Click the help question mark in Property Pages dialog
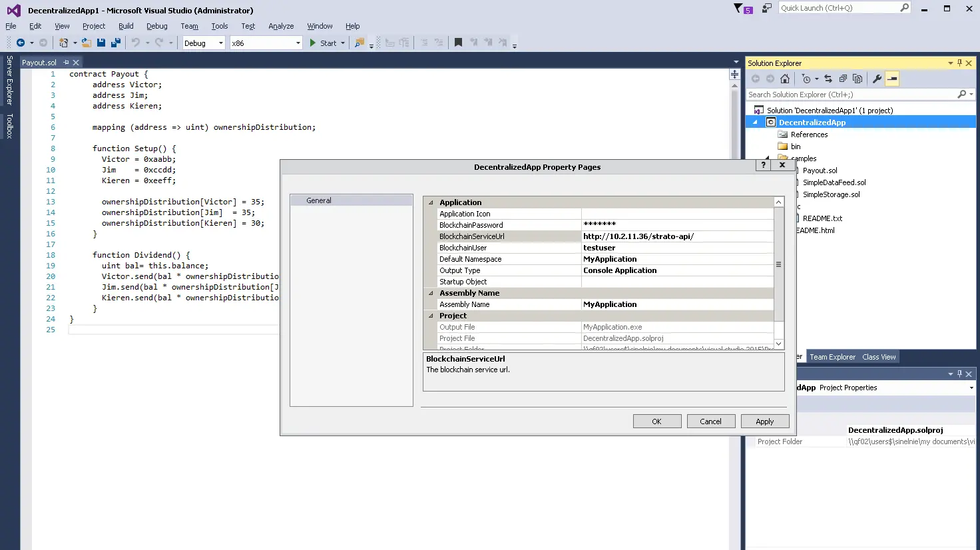The width and height of the screenshot is (980, 550). click(764, 165)
